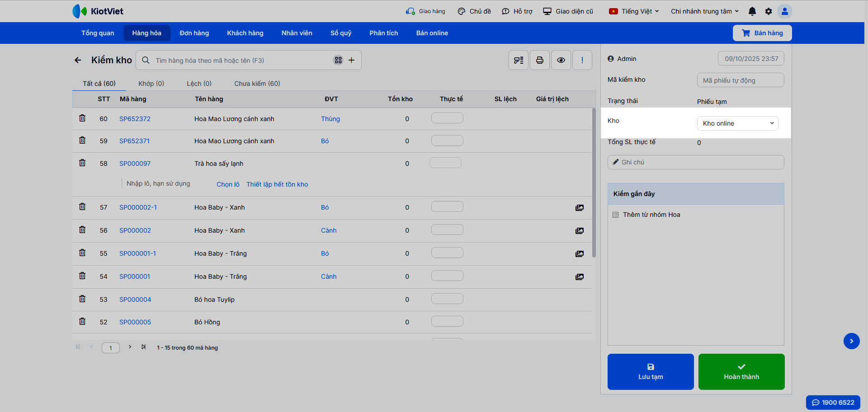Delete row 52 Bó Hồng

coord(82,321)
